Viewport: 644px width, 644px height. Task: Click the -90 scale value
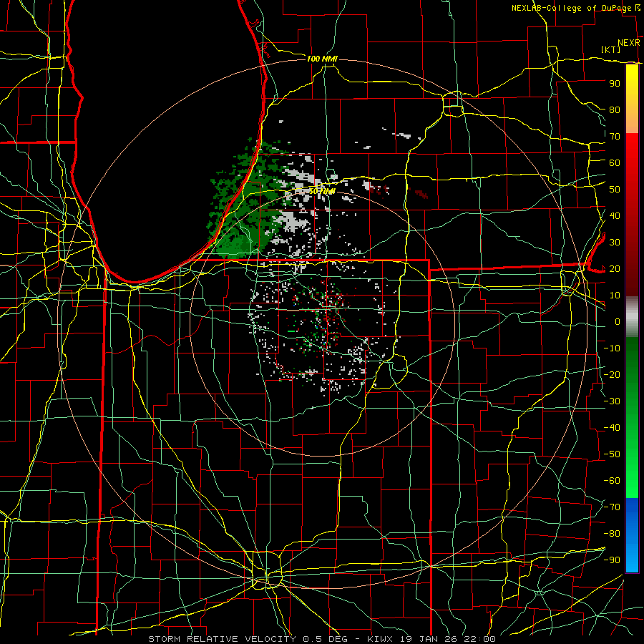click(613, 560)
